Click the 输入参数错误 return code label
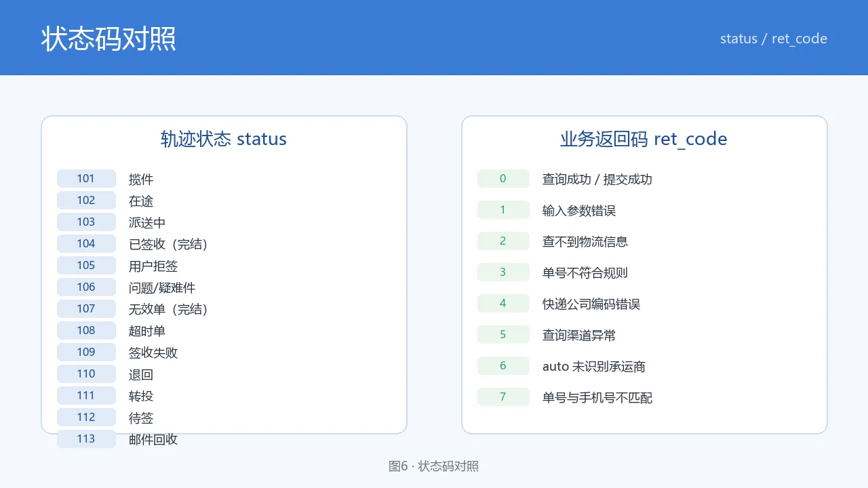The width and height of the screenshot is (868, 488). pyautogui.click(x=579, y=211)
